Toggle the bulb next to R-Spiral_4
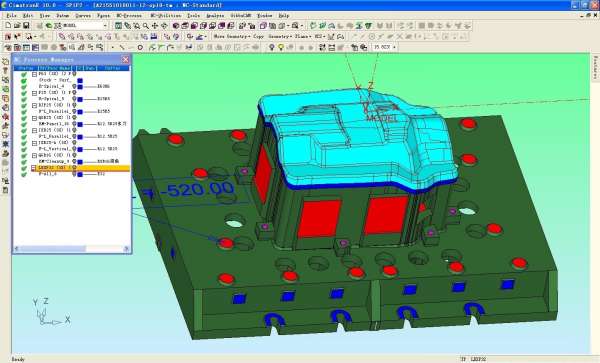 click(x=74, y=86)
